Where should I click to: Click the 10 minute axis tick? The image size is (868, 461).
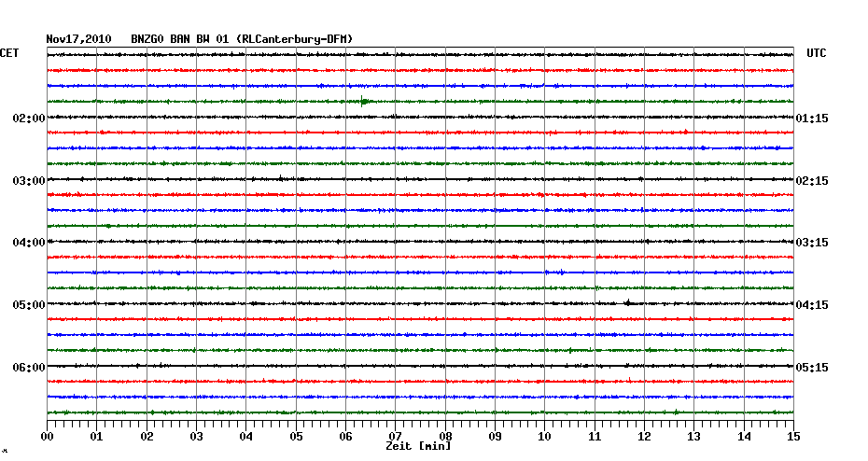click(544, 436)
